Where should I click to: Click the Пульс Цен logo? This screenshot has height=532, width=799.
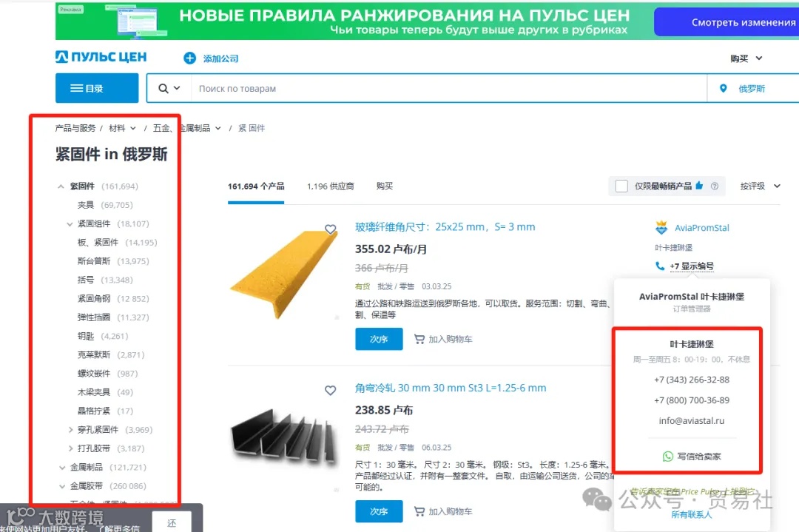click(x=101, y=57)
